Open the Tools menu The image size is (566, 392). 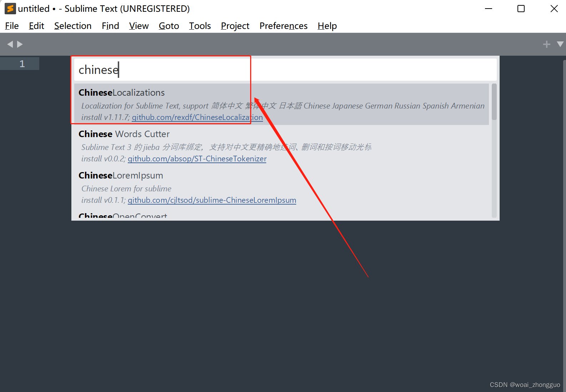click(x=200, y=26)
